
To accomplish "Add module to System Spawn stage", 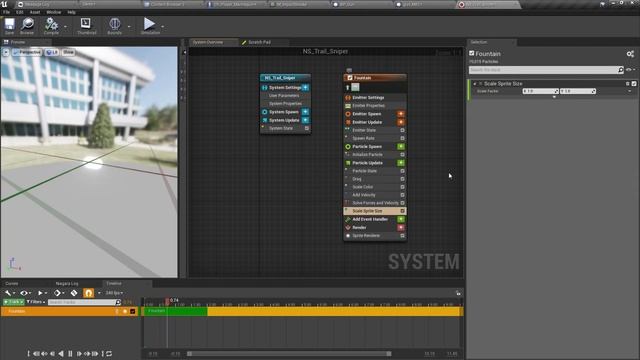I will pyautogui.click(x=305, y=112).
